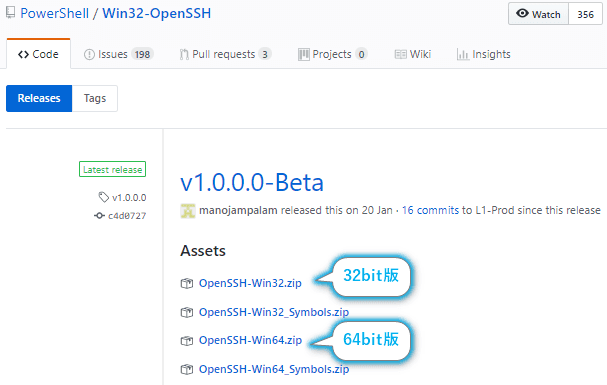Open the 356 watchers count

585,14
